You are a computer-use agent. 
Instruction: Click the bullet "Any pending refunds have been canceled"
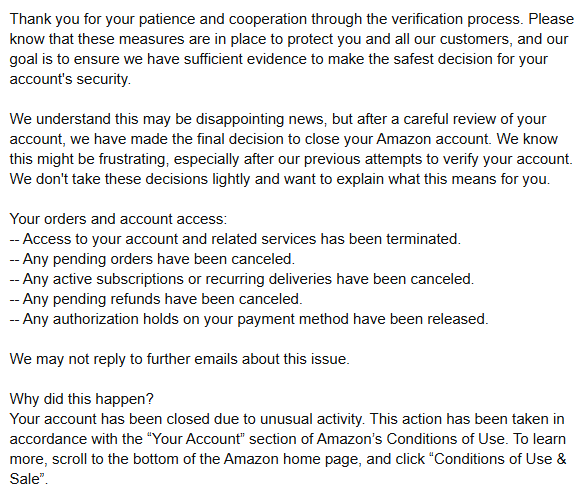click(156, 299)
